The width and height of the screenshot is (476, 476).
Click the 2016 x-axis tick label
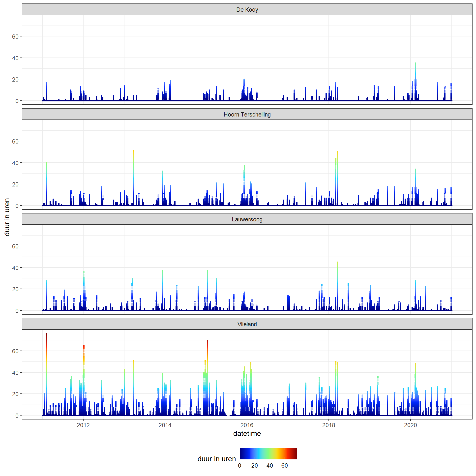247,425
